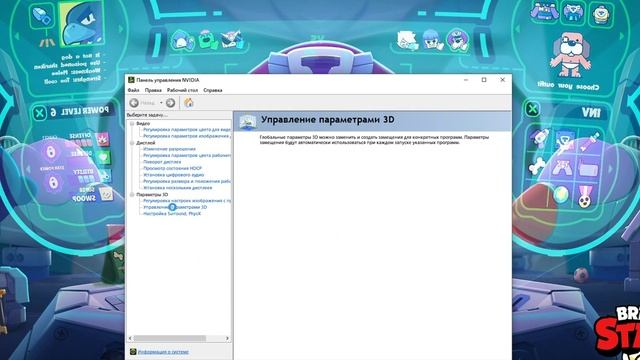640x360 pixels.
Task: Open Регулировка параметров изображения для видео
Action: pyautogui.click(x=187, y=136)
